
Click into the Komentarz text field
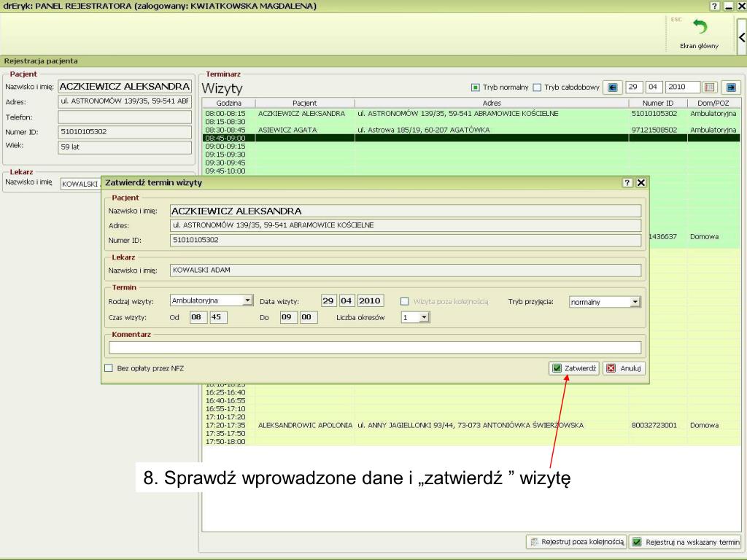tap(374, 348)
